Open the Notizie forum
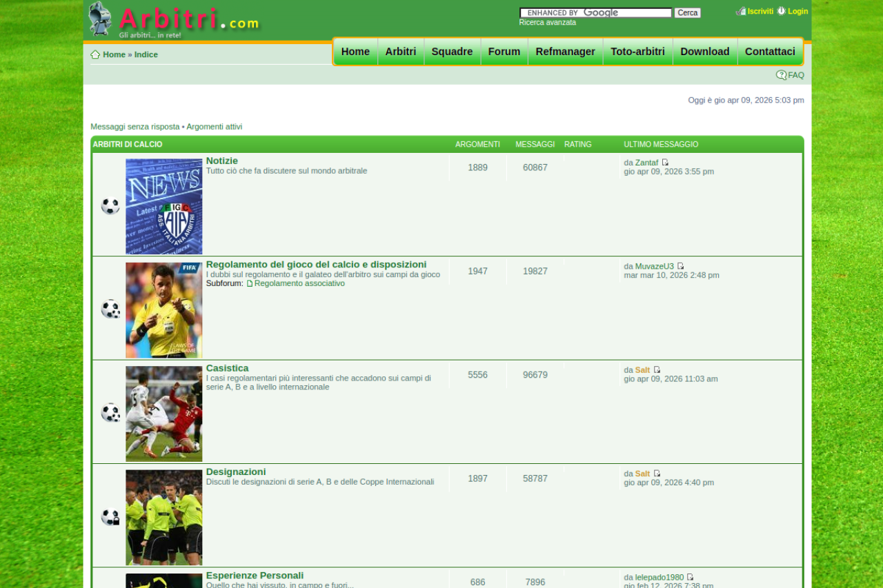883x588 pixels. click(222, 161)
